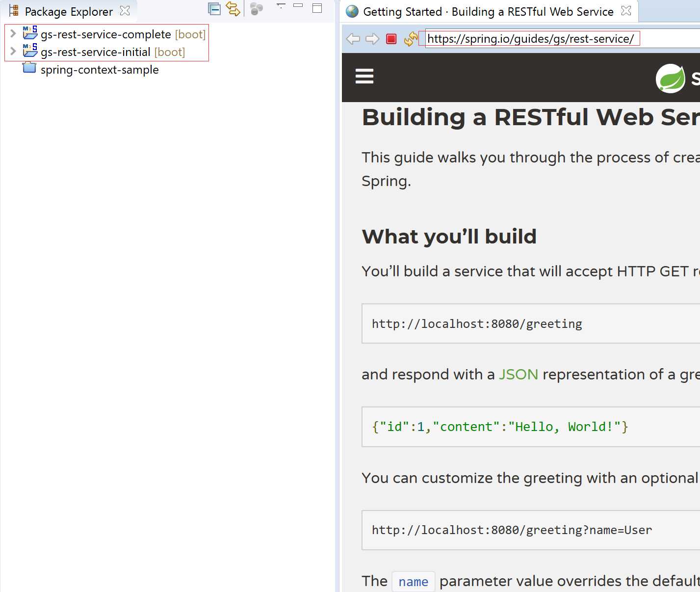Click the Hello, World! JSON code block

pos(531,427)
